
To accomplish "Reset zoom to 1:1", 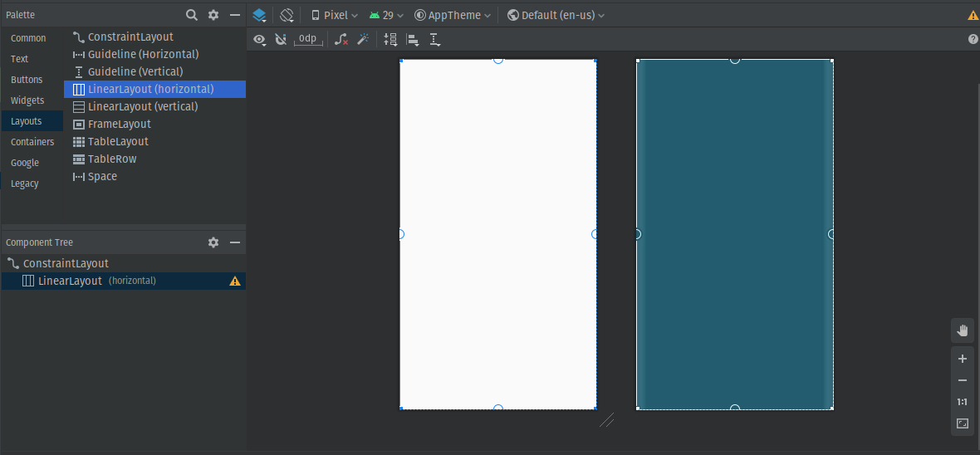I will 963,402.
